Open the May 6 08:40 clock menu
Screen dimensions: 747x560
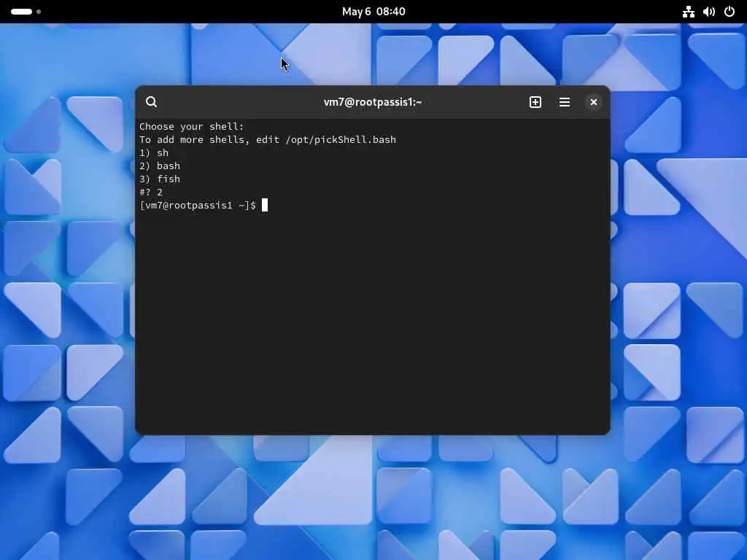(373, 12)
